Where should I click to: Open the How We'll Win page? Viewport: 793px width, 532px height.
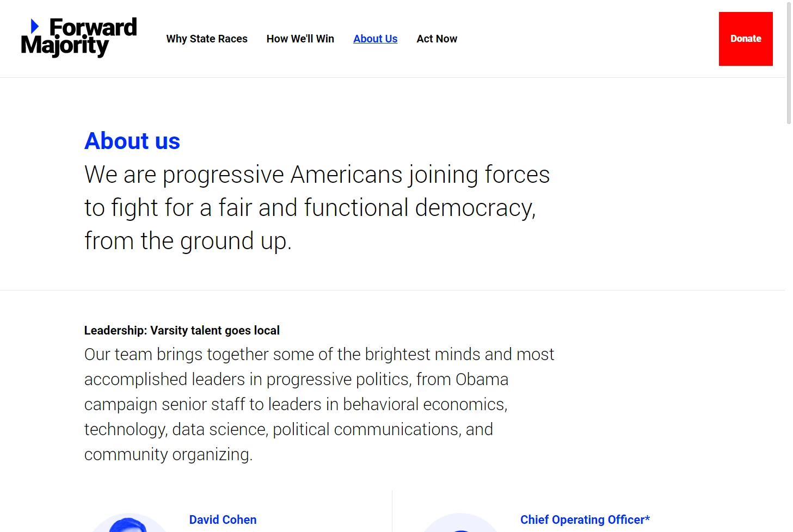click(x=300, y=39)
